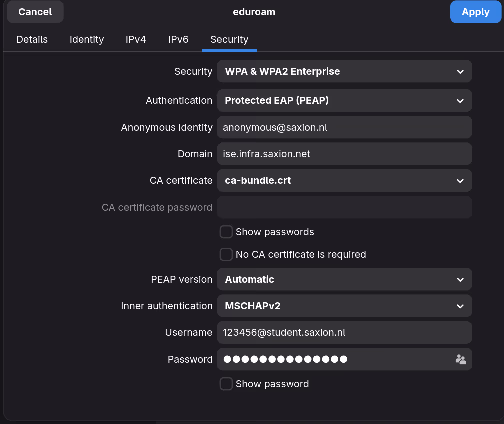The image size is (504, 424).
Task: Cancel the network configuration
Action: pyautogui.click(x=35, y=12)
